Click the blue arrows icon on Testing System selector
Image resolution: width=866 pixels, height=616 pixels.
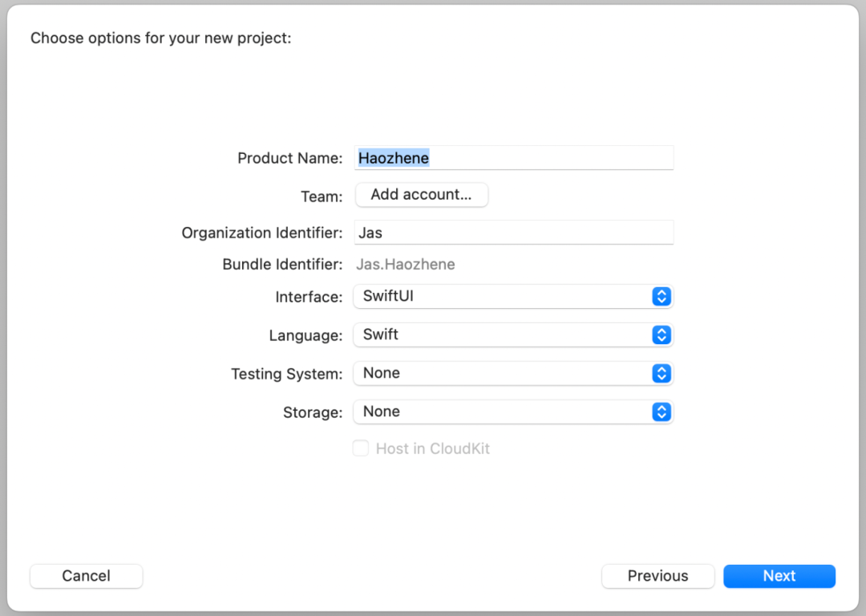[661, 374]
